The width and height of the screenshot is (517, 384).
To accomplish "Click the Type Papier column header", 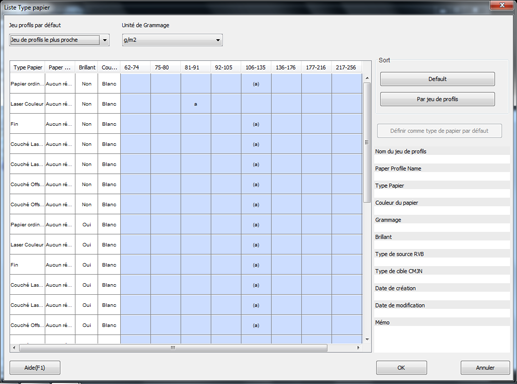I will [28, 67].
